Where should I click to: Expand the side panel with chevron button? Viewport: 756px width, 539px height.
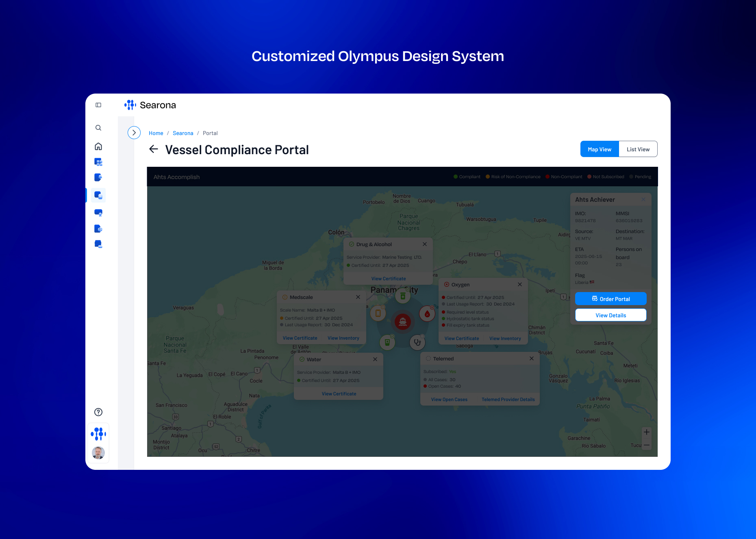[x=134, y=133]
